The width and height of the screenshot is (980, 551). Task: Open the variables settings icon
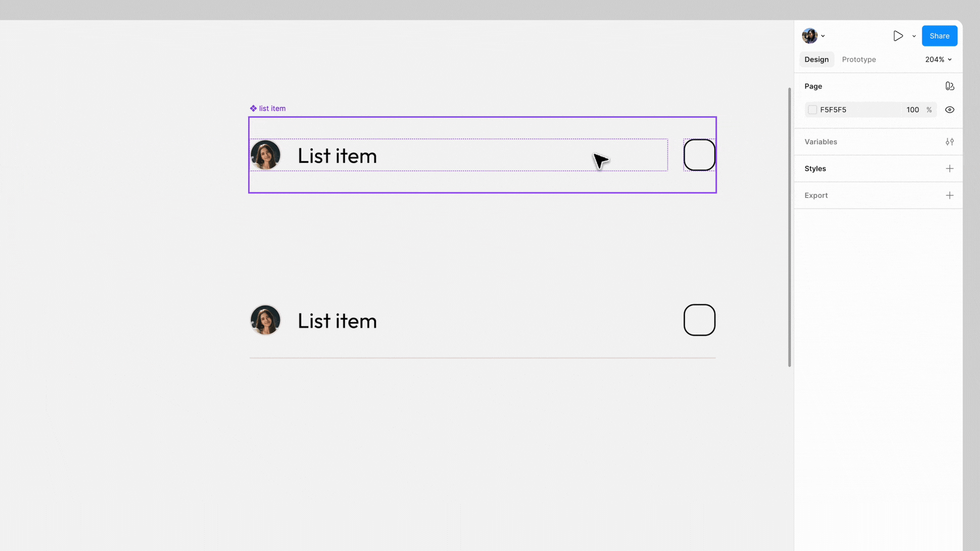(x=949, y=142)
